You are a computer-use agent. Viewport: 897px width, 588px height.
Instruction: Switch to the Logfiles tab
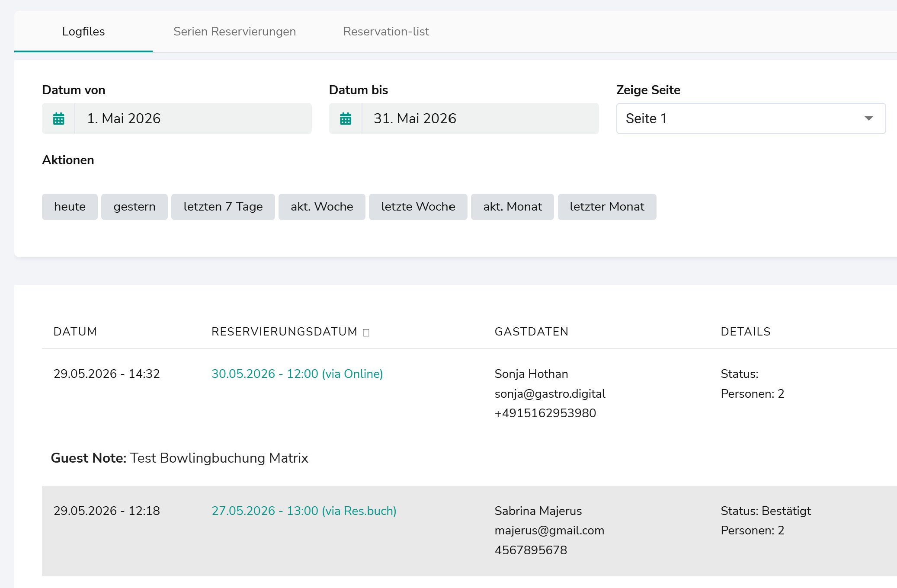pos(83,32)
